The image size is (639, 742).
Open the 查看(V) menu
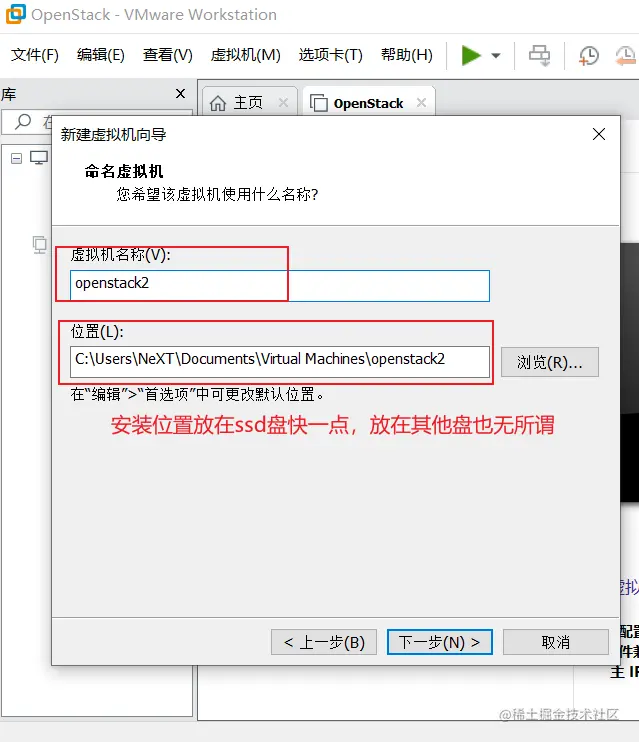[x=168, y=55]
